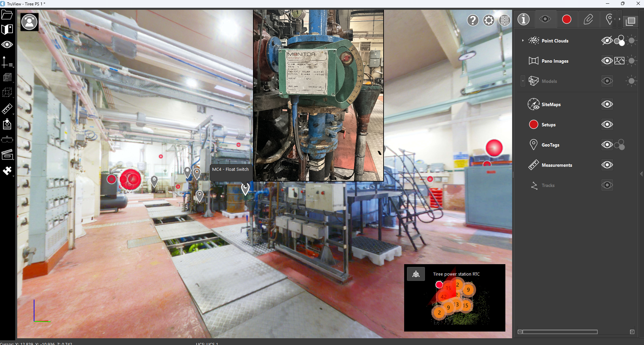644x345 pixels.
Task: Switch to the Info tab
Action: click(524, 20)
